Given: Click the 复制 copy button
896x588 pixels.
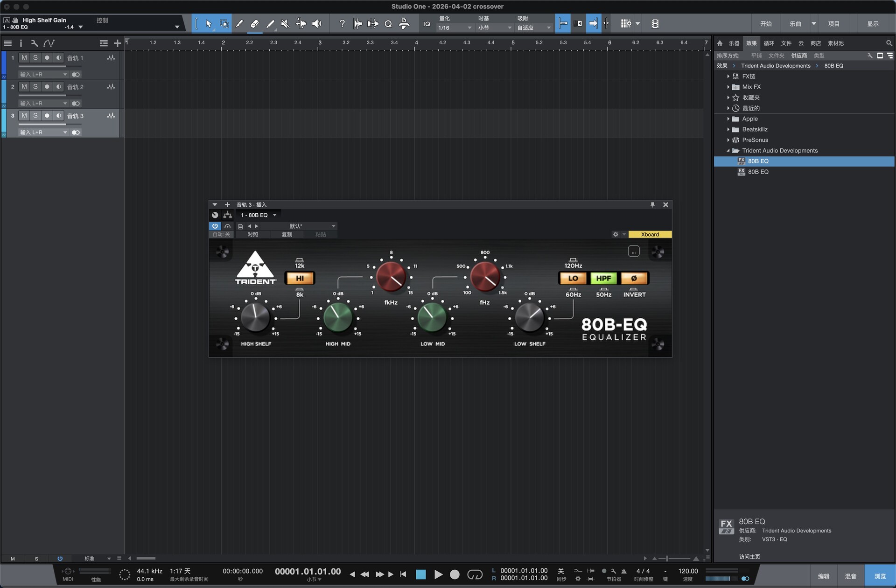Looking at the screenshot, I should [x=287, y=235].
